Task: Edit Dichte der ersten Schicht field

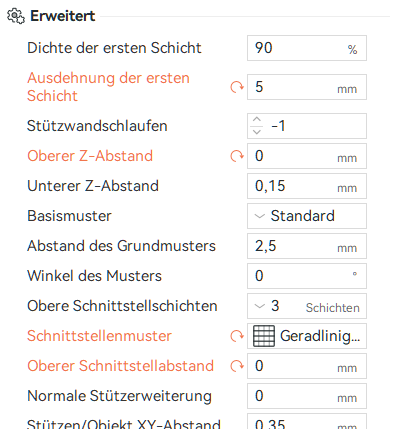Action: point(307,48)
